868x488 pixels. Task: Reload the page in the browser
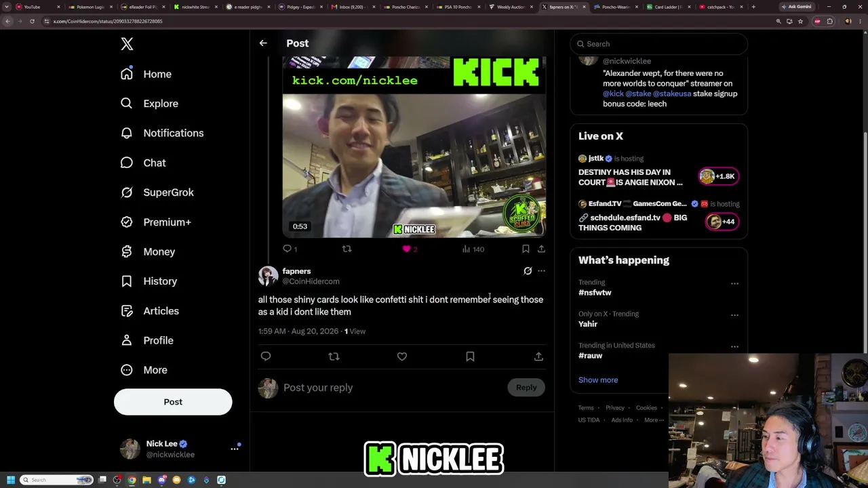[32, 21]
